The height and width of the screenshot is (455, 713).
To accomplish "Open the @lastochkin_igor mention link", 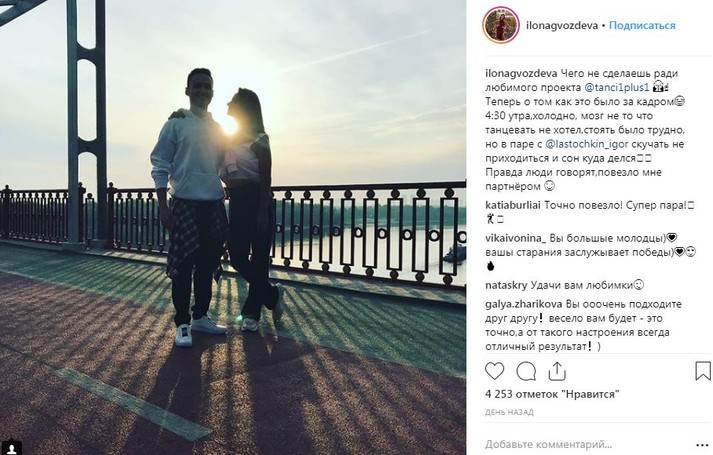I will (x=587, y=144).
